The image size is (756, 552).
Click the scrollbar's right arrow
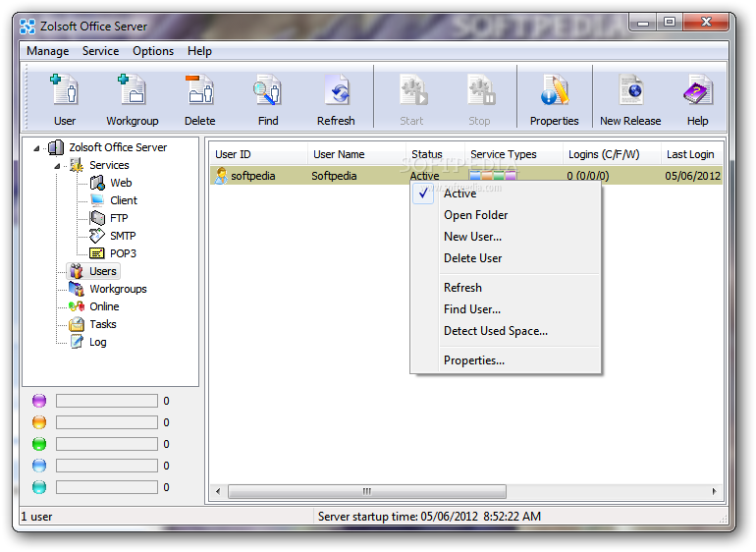[x=714, y=492]
